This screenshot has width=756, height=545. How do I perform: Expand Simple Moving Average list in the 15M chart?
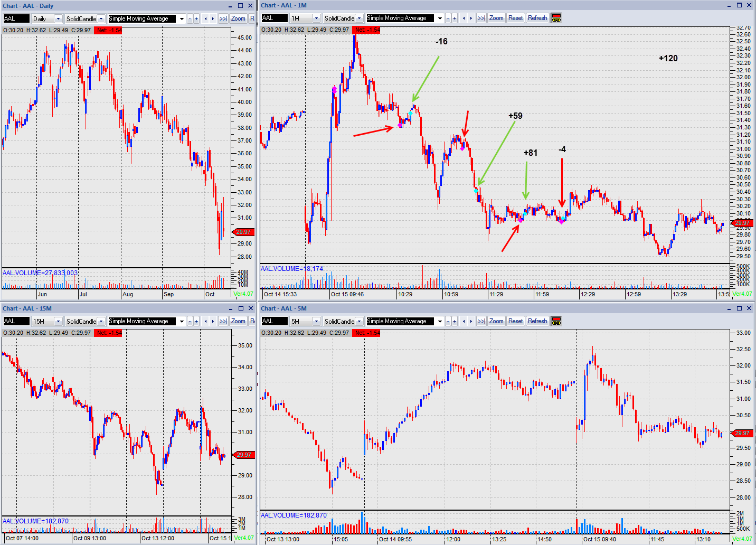click(x=182, y=321)
